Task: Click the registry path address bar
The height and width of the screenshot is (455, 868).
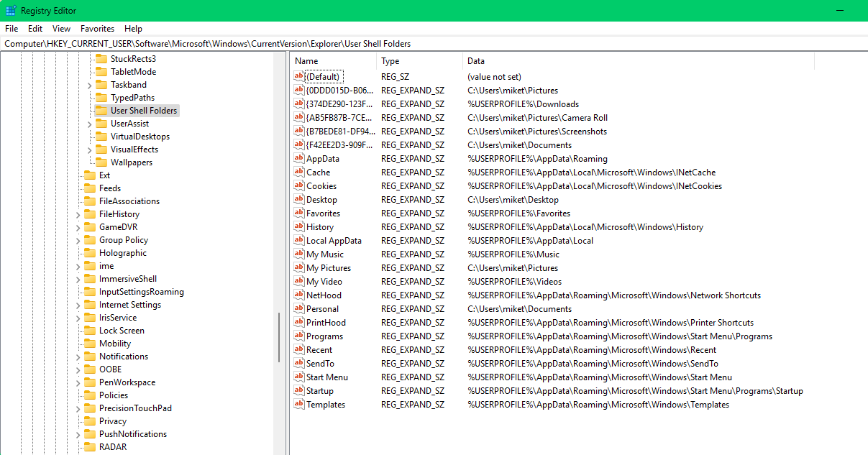Action: point(216,43)
